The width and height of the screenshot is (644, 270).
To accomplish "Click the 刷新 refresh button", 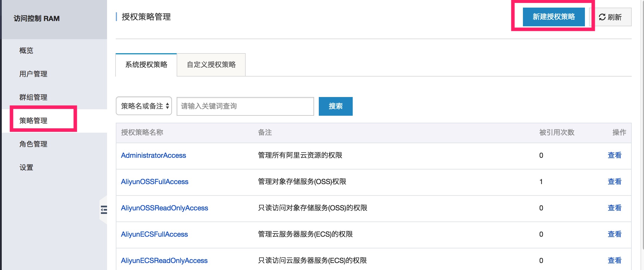I will [x=610, y=17].
